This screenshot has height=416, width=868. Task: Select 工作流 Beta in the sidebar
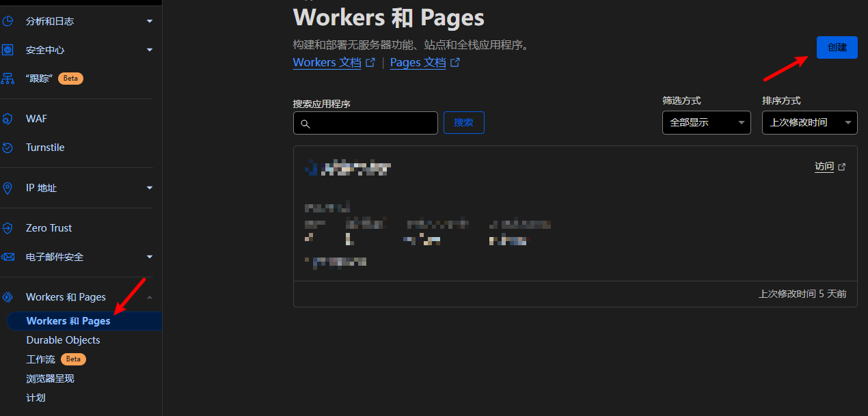(x=40, y=359)
